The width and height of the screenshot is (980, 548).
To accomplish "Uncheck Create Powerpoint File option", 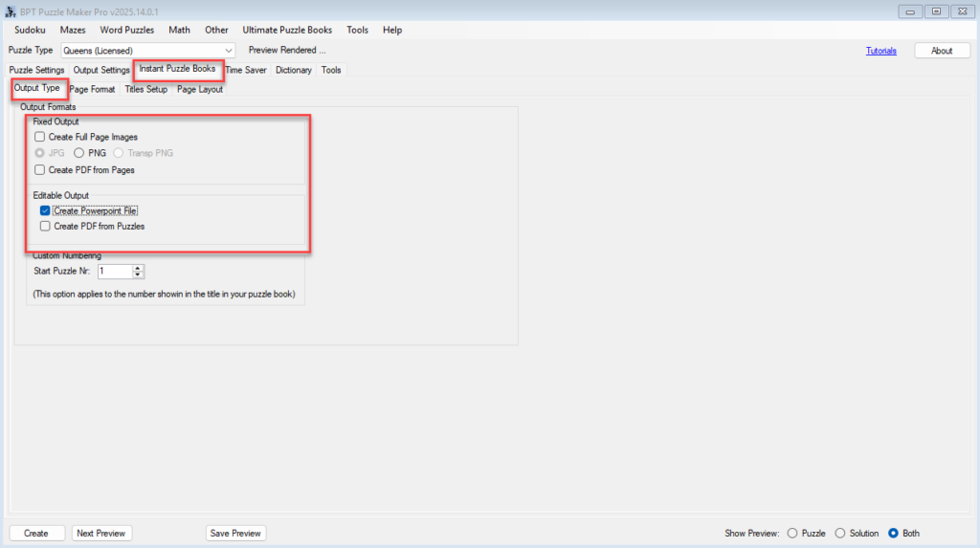I will click(x=45, y=210).
